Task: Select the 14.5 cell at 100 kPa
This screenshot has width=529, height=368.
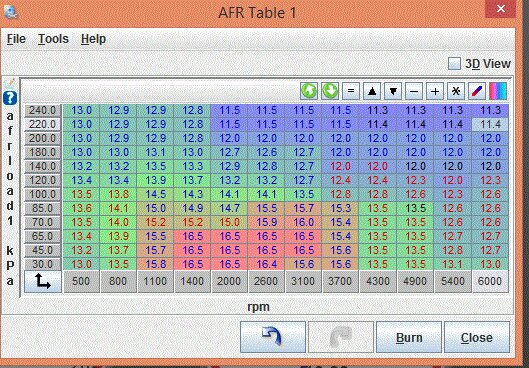Action: click(155, 194)
